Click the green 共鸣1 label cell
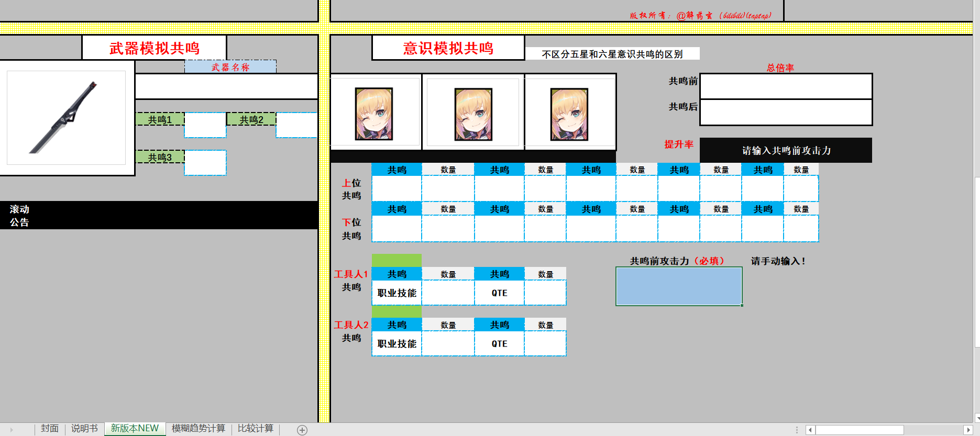 pyautogui.click(x=160, y=119)
